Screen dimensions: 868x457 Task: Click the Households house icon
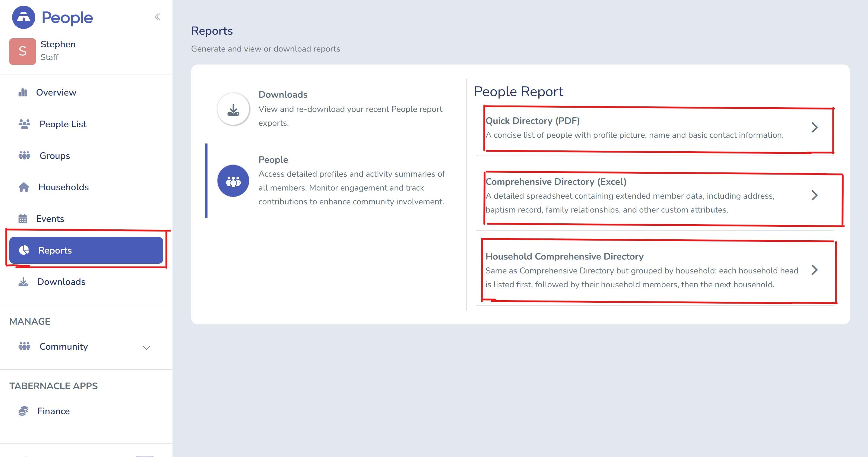pos(24,187)
